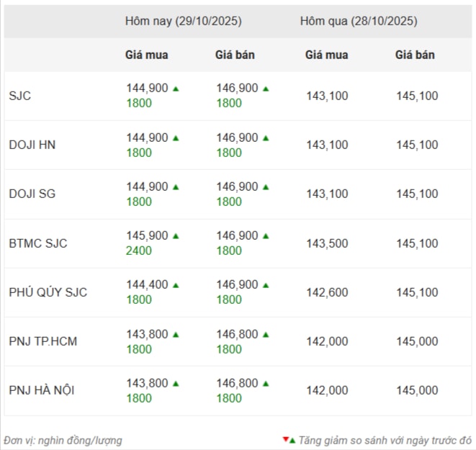The width and height of the screenshot is (476, 450).
Task: Click PNJ TP.HCM yesterday buy price 142,000
Action: click(x=327, y=342)
